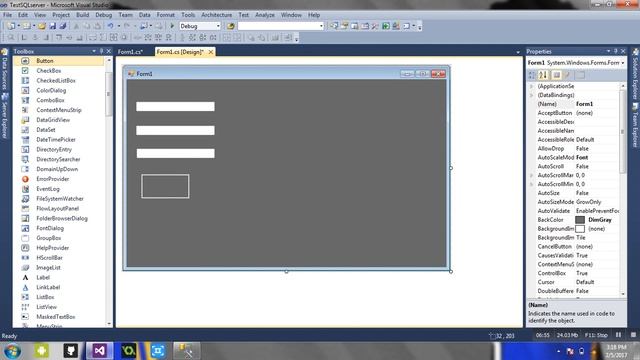
Task: Click the button control on Form1 designer
Action: coord(165,186)
